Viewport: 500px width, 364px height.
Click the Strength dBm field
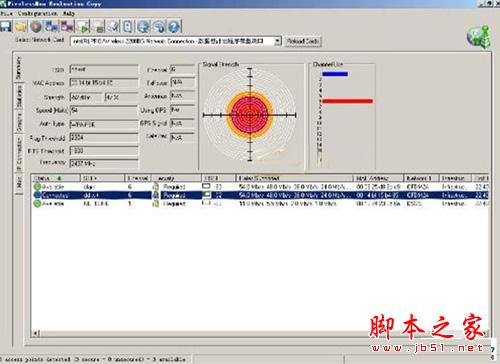[x=86, y=97]
